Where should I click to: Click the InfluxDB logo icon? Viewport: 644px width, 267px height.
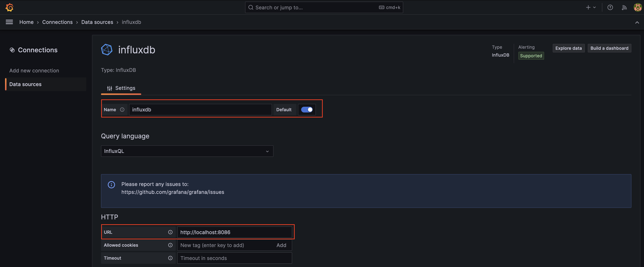[x=107, y=49]
